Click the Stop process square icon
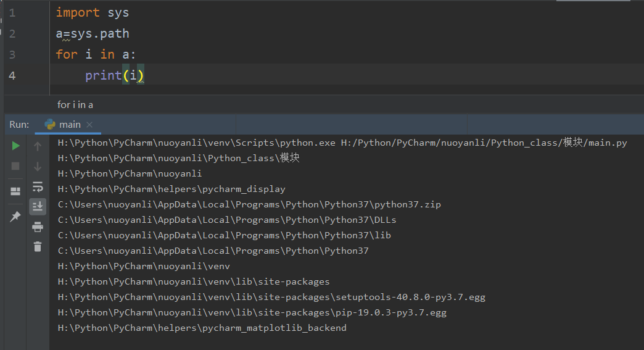 click(x=15, y=166)
